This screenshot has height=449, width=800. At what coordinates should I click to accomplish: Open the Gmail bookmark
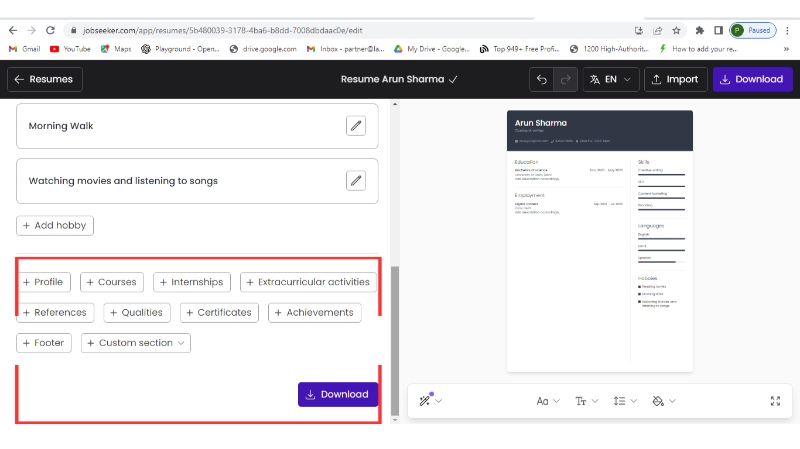click(25, 48)
